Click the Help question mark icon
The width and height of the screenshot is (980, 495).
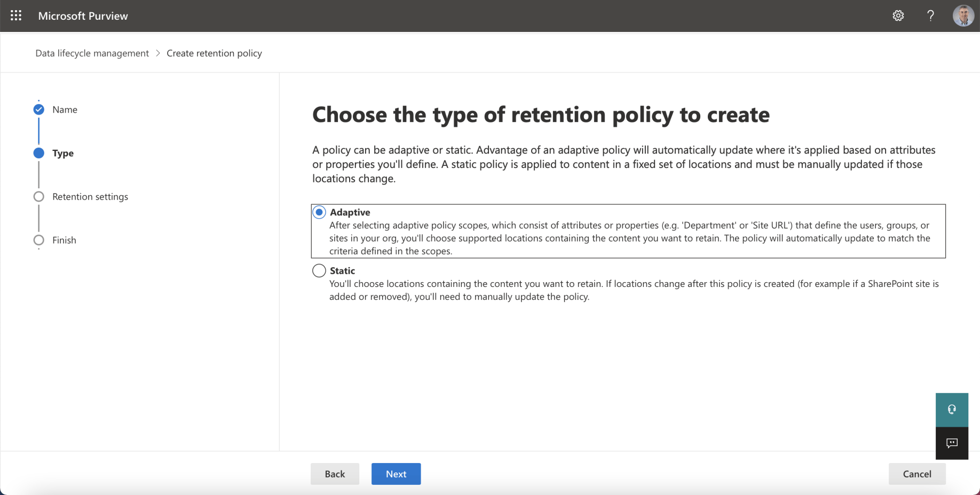point(930,16)
